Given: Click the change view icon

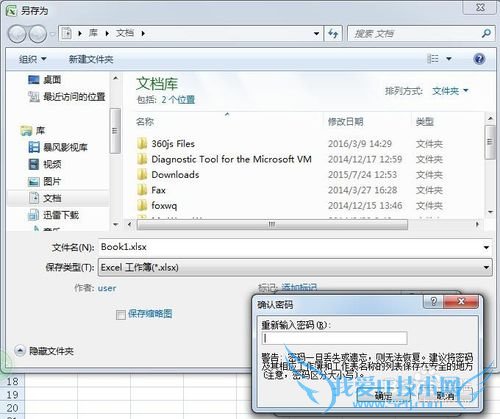Looking at the screenshot, I should [433, 59].
